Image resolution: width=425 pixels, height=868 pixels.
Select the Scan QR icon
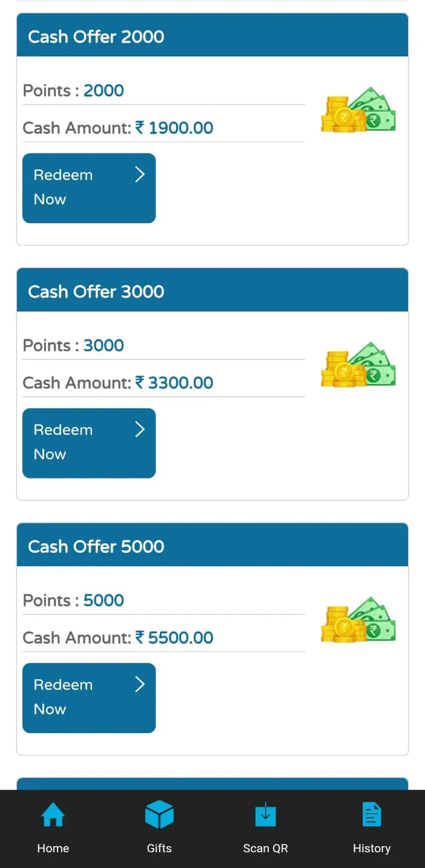pos(265,814)
